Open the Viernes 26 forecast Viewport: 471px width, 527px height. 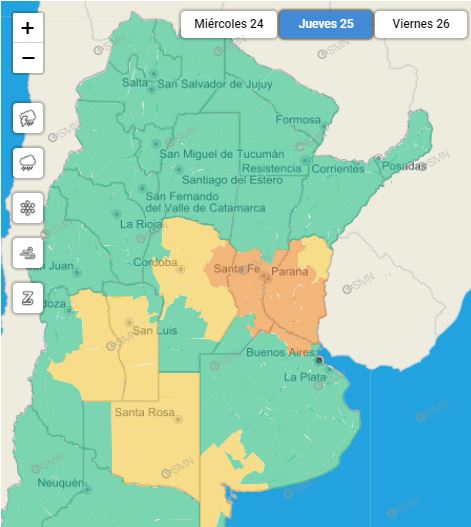click(421, 24)
